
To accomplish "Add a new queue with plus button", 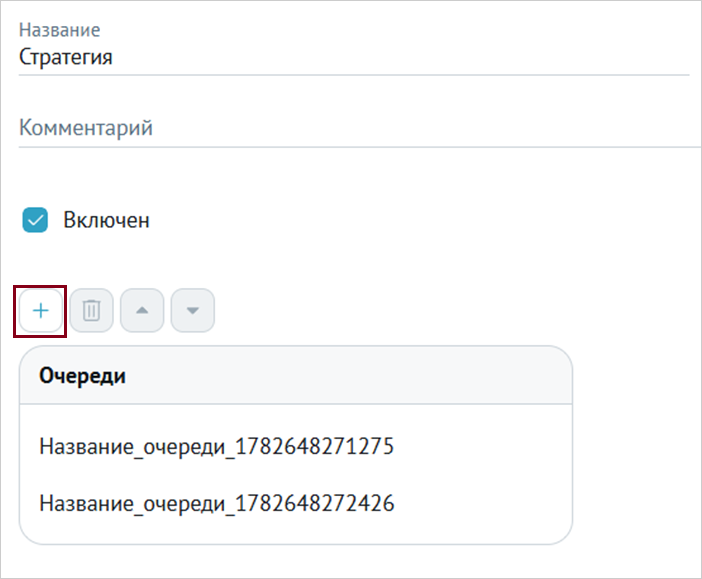I will point(41,310).
